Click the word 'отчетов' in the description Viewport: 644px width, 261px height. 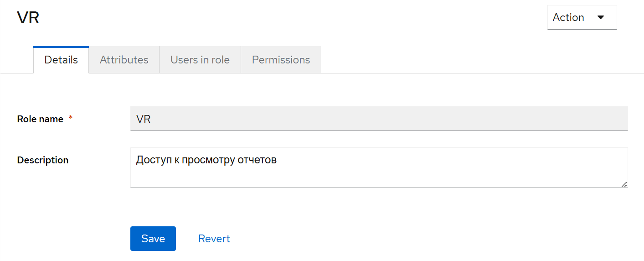[257, 160]
